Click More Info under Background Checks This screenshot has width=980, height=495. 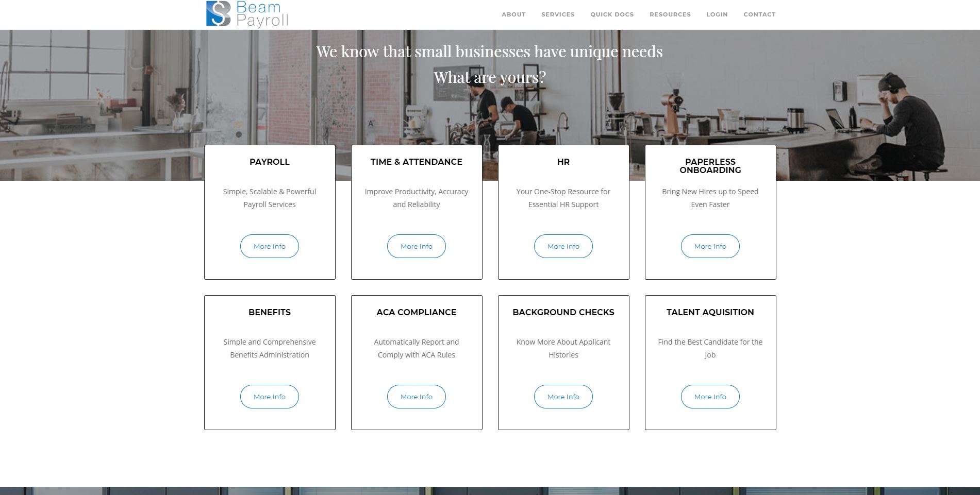[563, 397]
